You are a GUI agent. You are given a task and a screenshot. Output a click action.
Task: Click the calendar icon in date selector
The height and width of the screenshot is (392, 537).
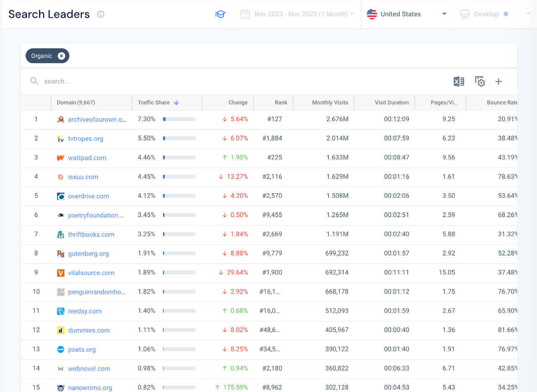[245, 14]
